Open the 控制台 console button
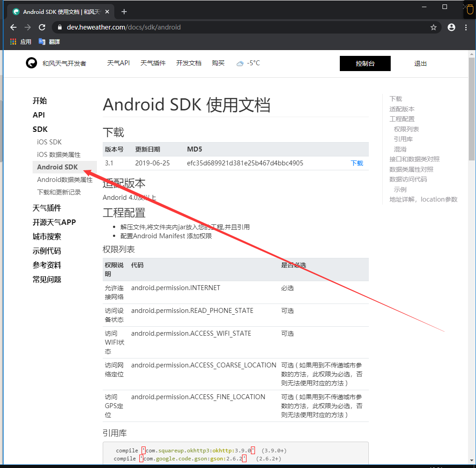This screenshot has width=476, height=468. click(x=365, y=63)
